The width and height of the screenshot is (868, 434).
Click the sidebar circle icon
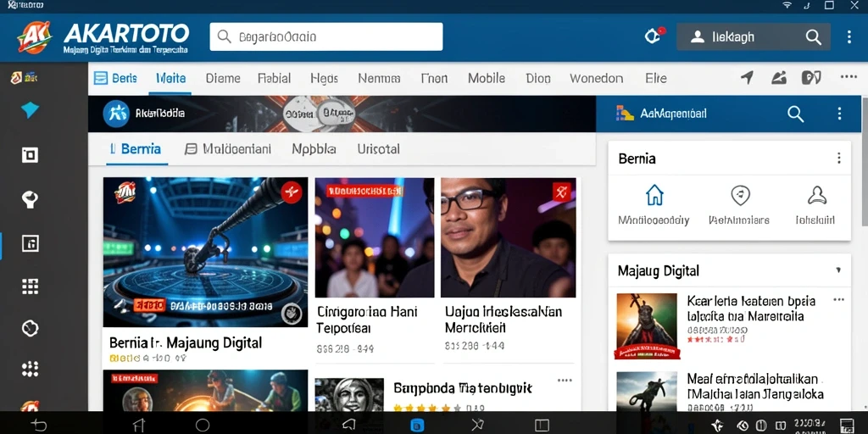click(30, 328)
